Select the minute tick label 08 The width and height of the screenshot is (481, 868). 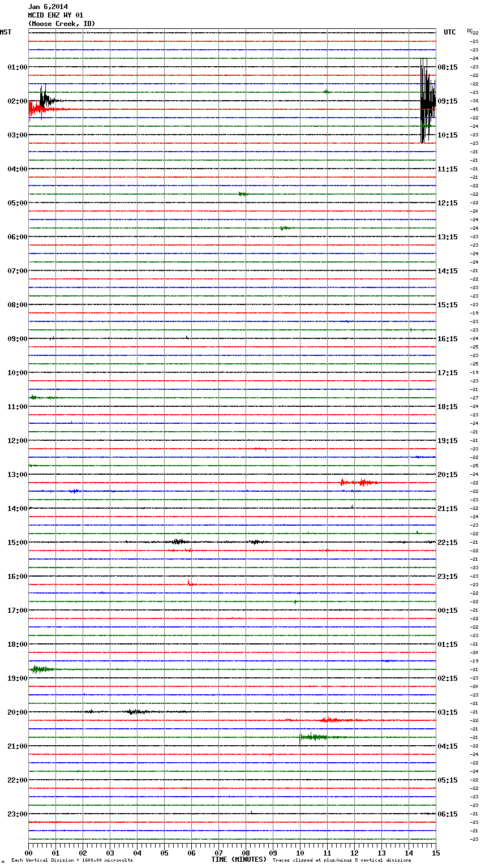click(x=246, y=853)
